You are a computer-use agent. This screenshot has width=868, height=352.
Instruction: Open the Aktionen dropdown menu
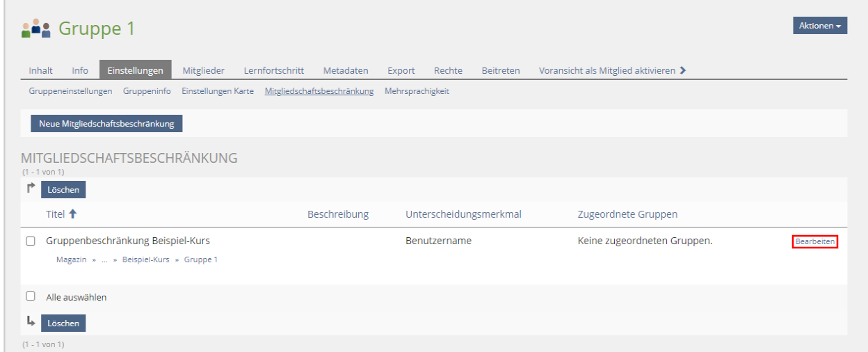tap(819, 26)
